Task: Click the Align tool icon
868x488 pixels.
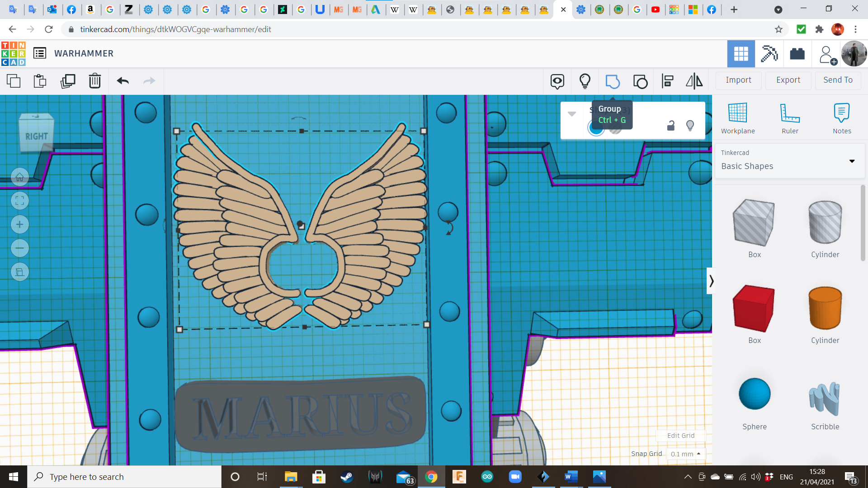Action: [x=667, y=81]
